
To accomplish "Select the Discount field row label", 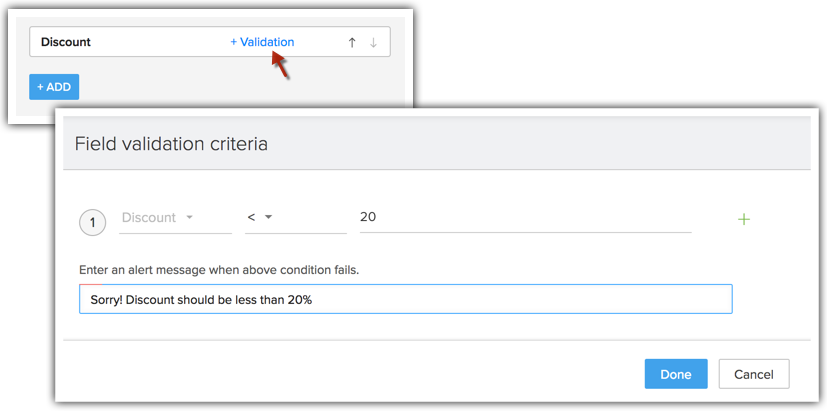I will pyautogui.click(x=66, y=42).
